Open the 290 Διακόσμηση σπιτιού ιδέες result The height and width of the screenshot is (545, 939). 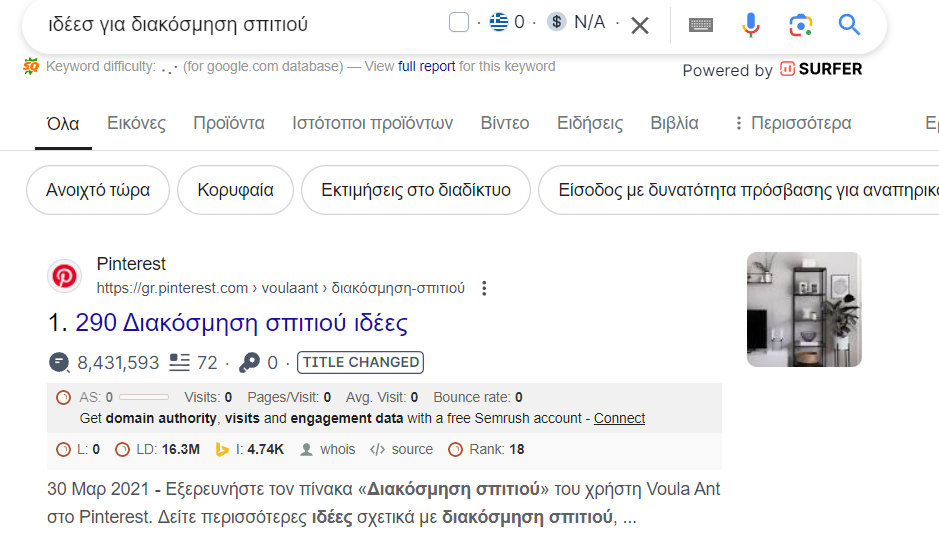tap(241, 323)
